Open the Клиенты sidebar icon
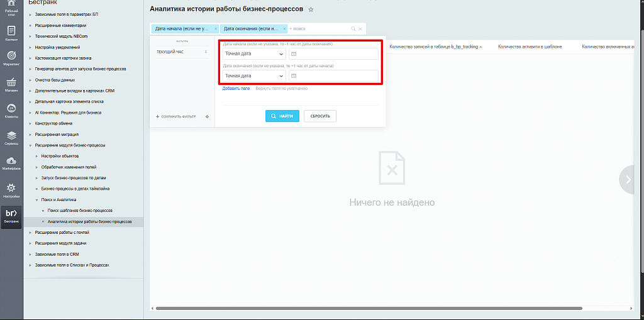The height and width of the screenshot is (320, 644). 11,111
